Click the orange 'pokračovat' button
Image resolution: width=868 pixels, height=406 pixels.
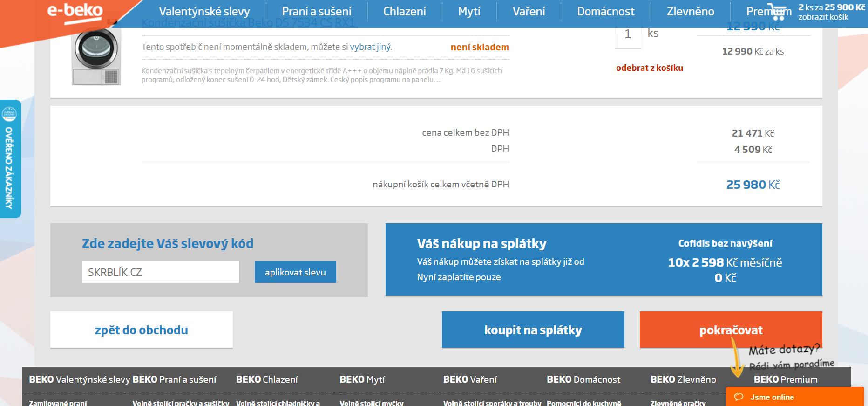coord(731,330)
